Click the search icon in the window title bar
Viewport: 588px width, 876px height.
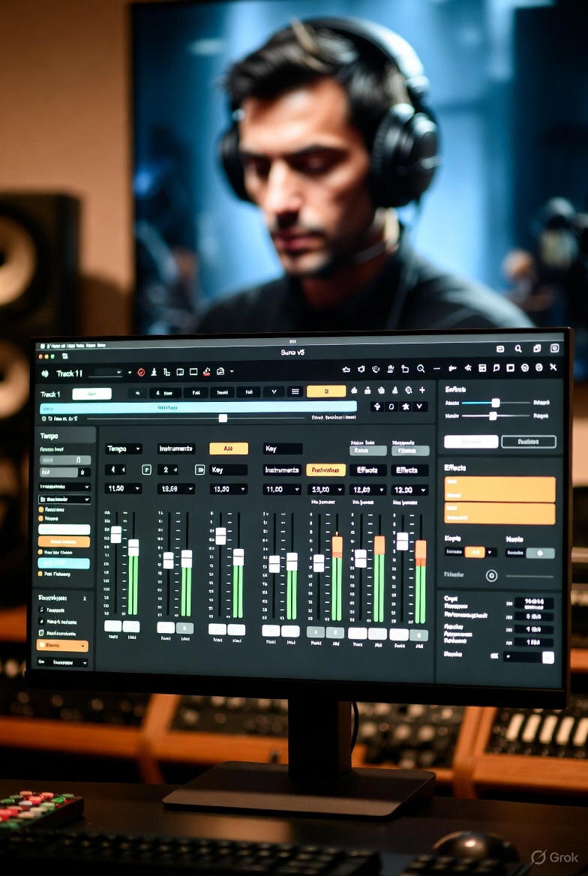(518, 349)
